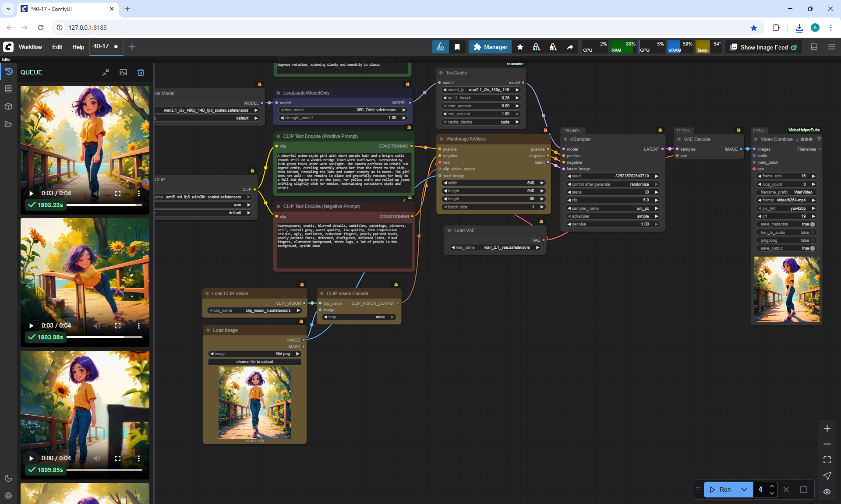Click choose file to upload button
The height and width of the screenshot is (504, 841).
(x=254, y=362)
